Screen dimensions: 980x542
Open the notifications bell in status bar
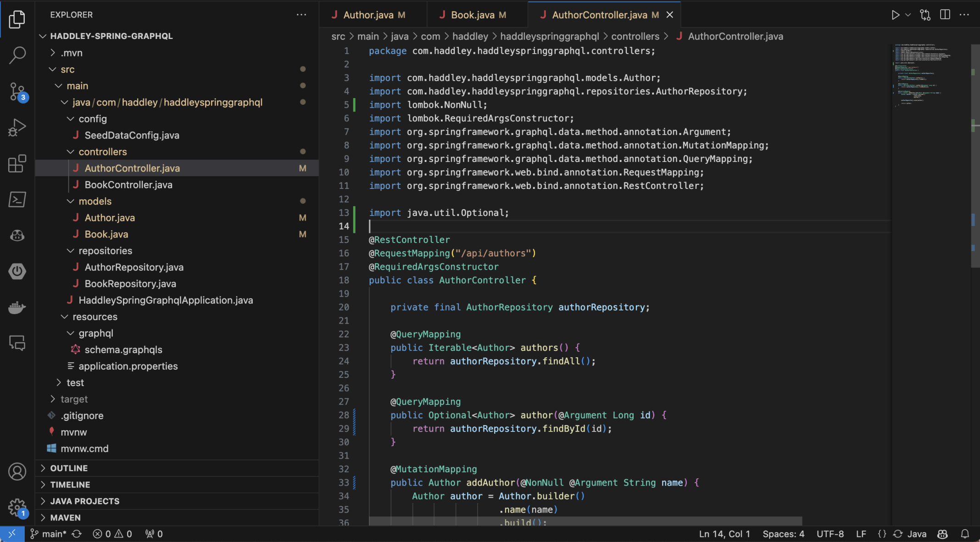click(x=965, y=534)
